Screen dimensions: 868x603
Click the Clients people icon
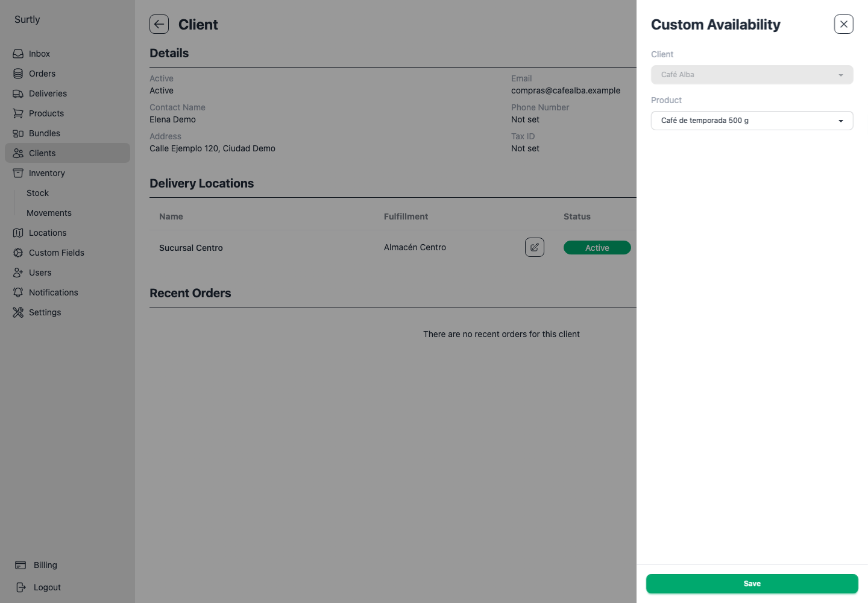click(x=18, y=153)
